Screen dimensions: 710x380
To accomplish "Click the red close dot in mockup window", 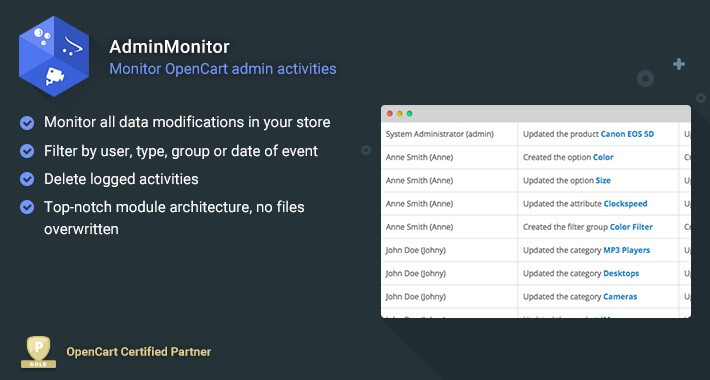I will point(389,114).
